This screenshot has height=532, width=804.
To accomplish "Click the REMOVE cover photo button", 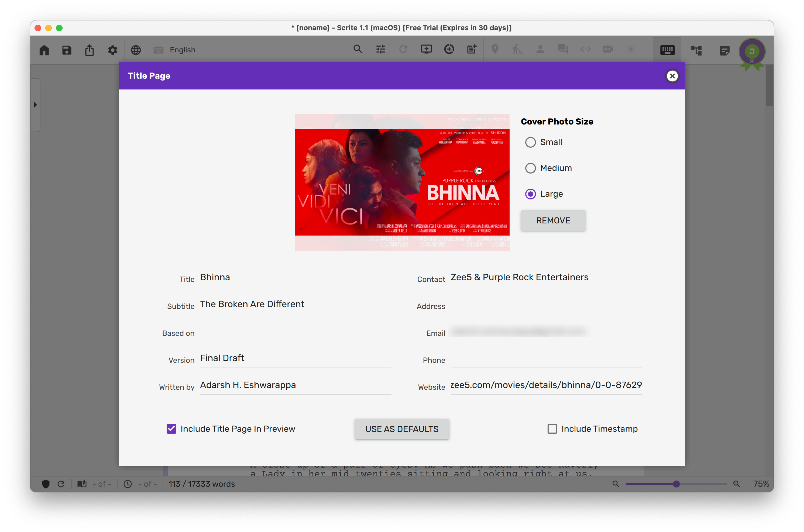I will (553, 220).
